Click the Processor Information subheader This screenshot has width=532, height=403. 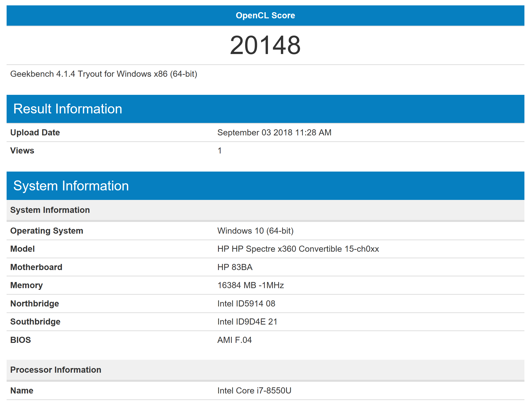(x=265, y=370)
